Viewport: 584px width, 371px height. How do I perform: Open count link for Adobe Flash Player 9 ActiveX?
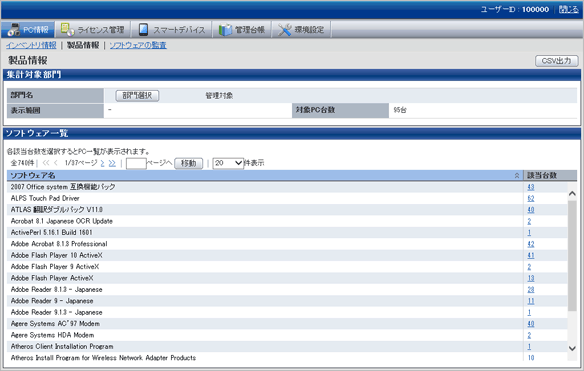pyautogui.click(x=529, y=267)
